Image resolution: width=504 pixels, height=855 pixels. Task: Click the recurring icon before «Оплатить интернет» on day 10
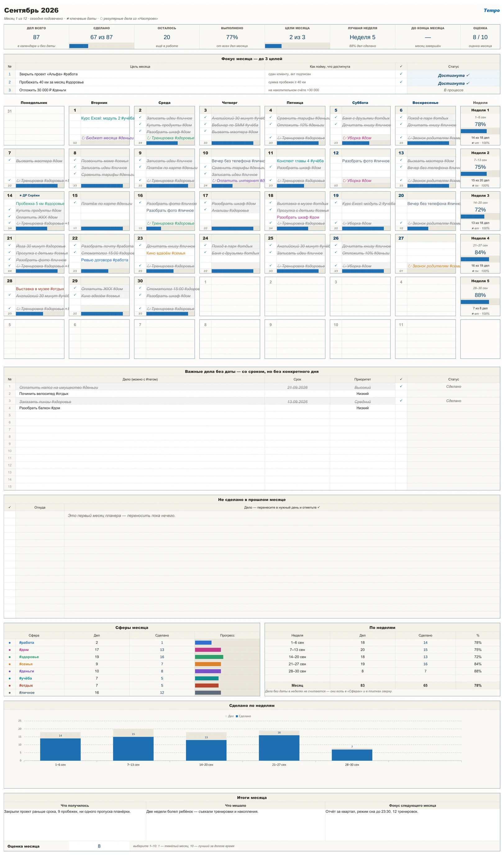coord(214,181)
